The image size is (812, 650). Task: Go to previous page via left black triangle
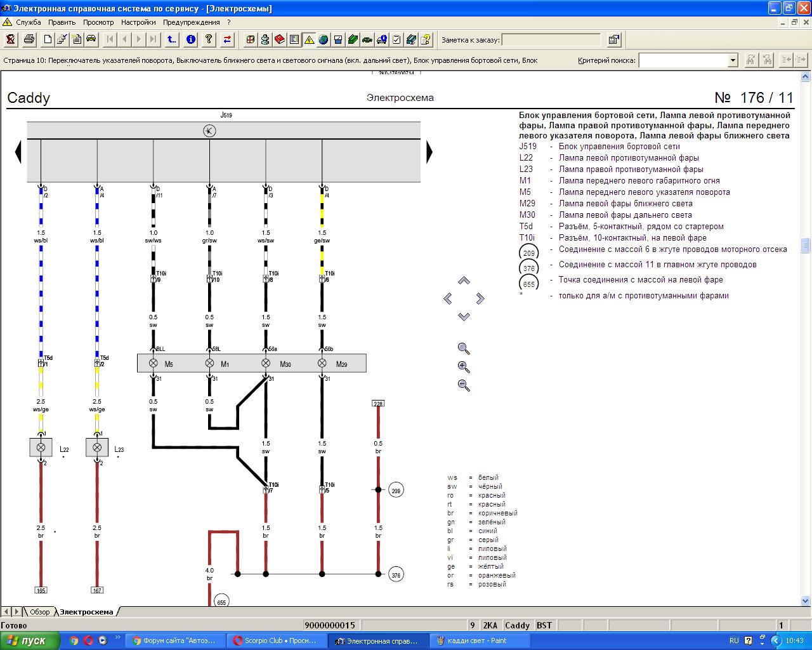(18, 152)
